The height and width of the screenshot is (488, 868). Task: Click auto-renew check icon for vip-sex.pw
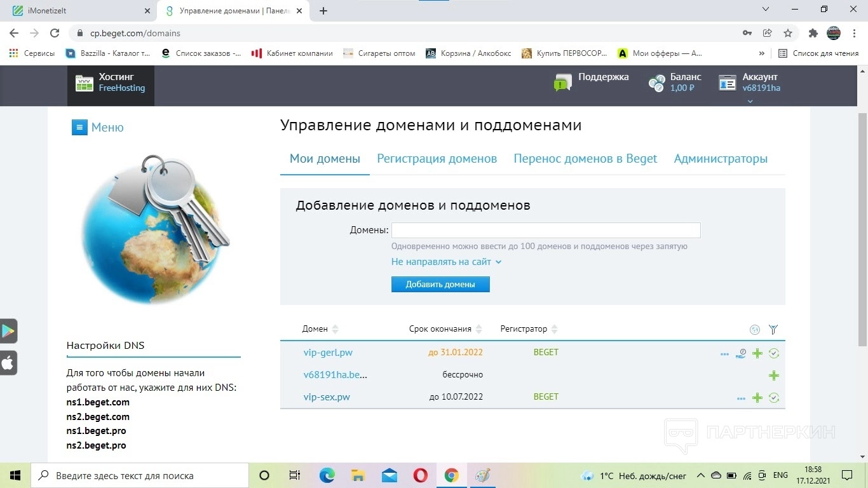click(x=773, y=398)
